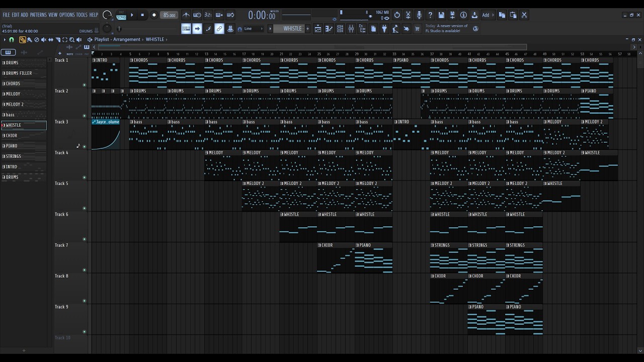Viewport: 644px width, 362px height.
Task: Open the TOOLS menu
Action: coord(82,15)
